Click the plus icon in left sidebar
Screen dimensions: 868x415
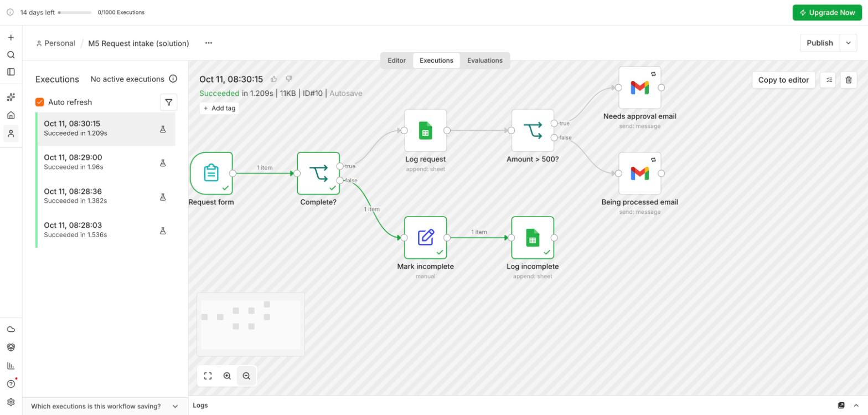(11, 38)
